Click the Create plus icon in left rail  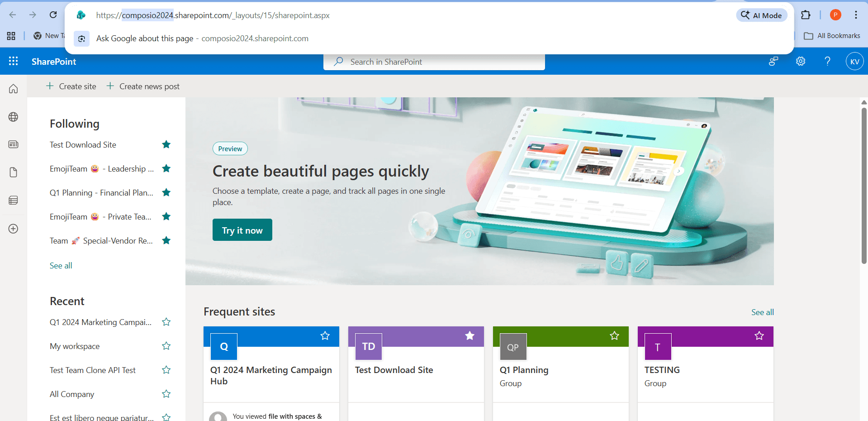(14, 229)
